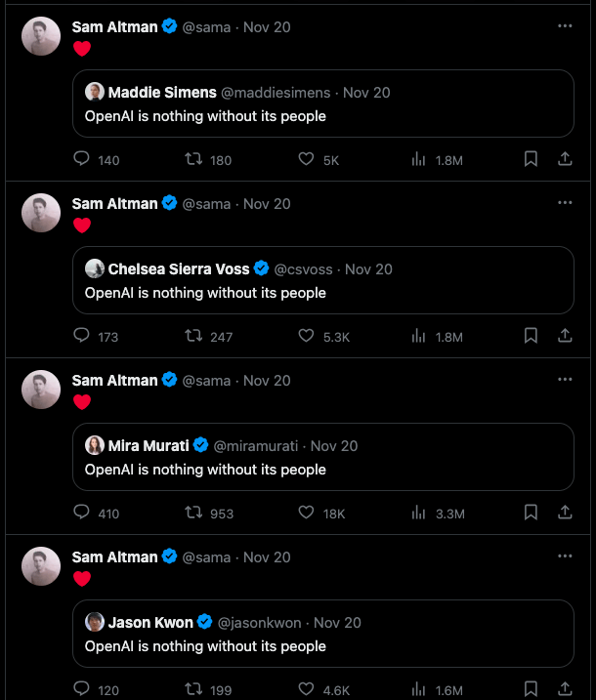
Task: Open more options on the Mira Murati quote tweet
Action: 565,380
